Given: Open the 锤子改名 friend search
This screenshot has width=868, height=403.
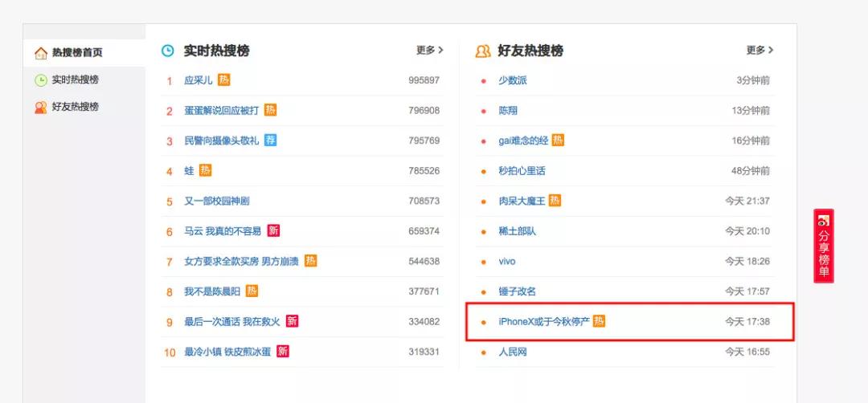Looking at the screenshot, I should [x=517, y=291].
